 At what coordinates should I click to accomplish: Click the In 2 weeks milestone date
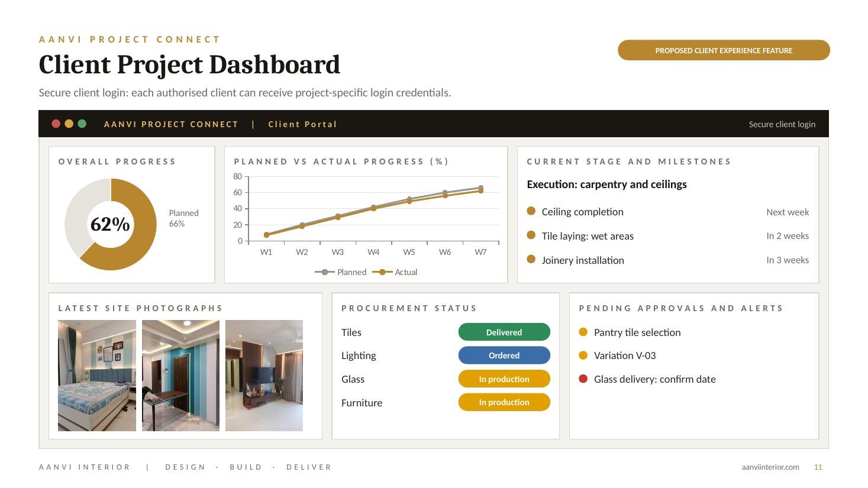pyautogui.click(x=788, y=236)
